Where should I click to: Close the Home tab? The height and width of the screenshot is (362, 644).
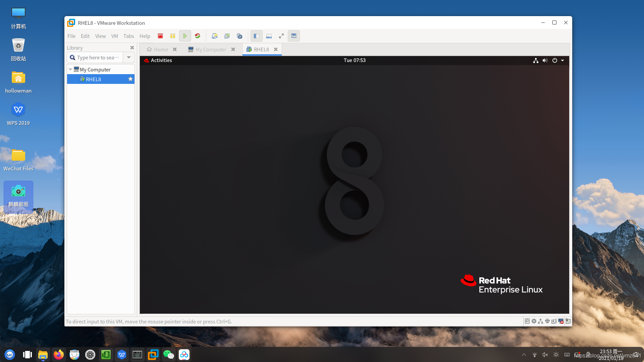point(175,49)
